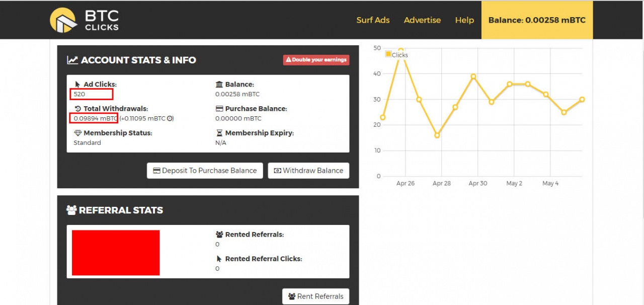This screenshot has width=644, height=305.
Task: Click Deposit To Purchase Balance button
Action: click(205, 171)
